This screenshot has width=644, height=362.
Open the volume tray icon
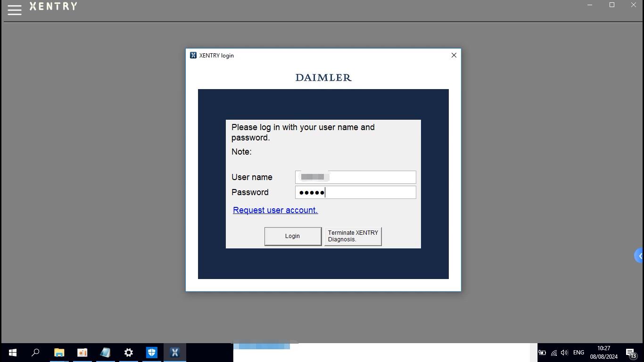tap(564, 353)
